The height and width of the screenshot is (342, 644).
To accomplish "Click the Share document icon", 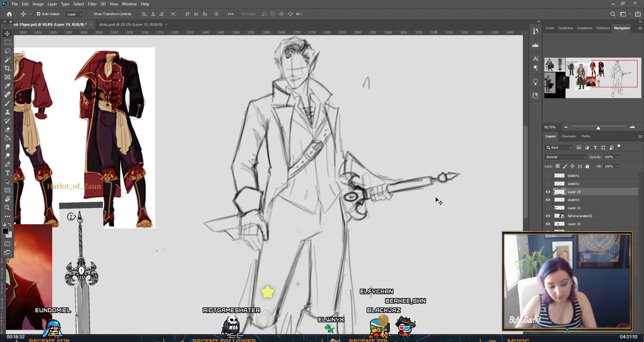I will click(638, 14).
